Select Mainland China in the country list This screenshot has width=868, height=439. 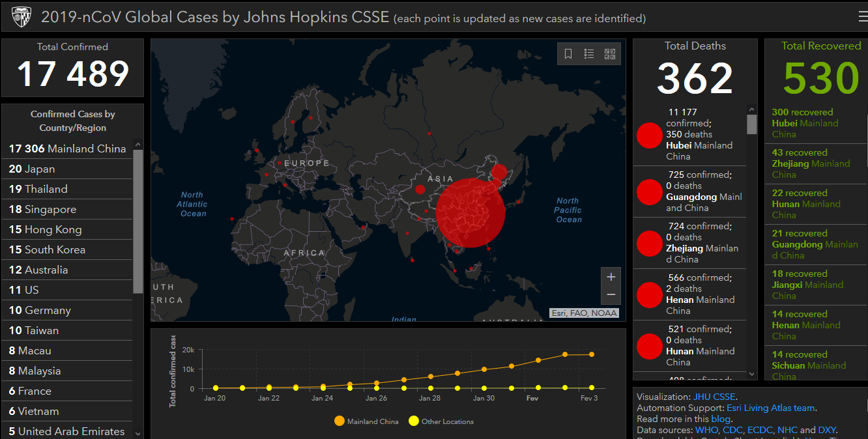click(67, 149)
